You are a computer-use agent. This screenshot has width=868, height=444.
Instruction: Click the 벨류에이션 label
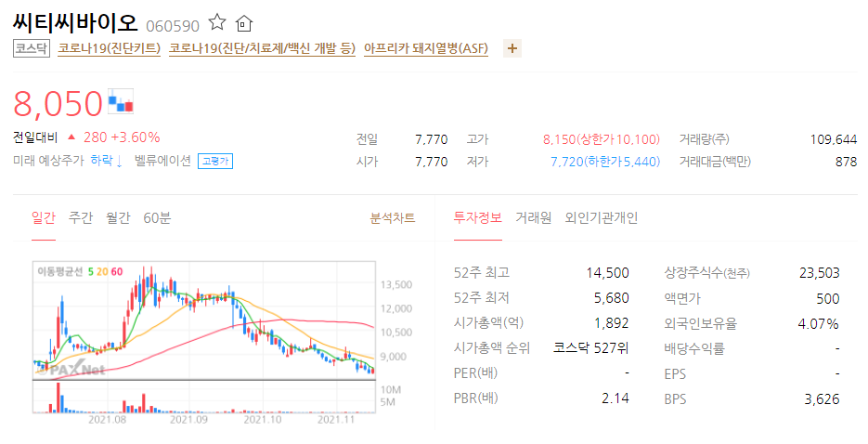click(x=162, y=161)
